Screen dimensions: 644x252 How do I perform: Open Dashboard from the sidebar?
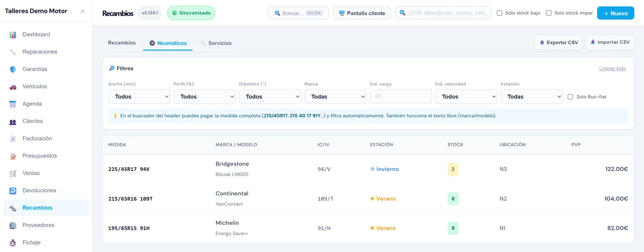tap(46, 35)
